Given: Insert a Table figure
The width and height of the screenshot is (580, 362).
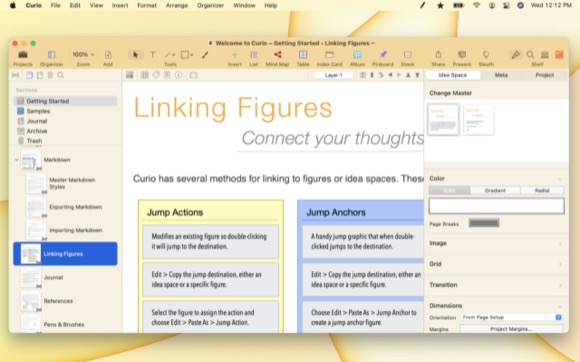Looking at the screenshot, I should point(303,55).
